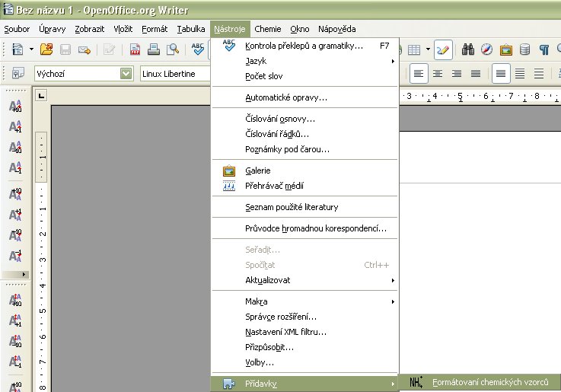561x392 pixels.
Task: Toggle align left paragraph button
Action: (419, 74)
